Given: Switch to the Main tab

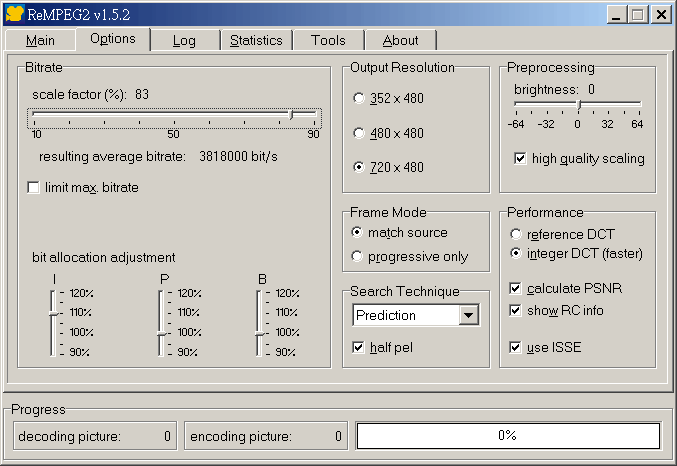Looking at the screenshot, I should (x=40, y=40).
